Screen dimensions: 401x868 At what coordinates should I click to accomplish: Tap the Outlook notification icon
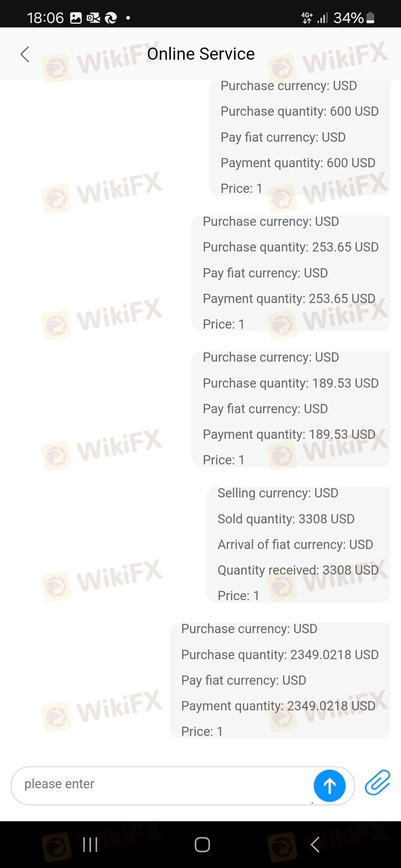coord(93,18)
